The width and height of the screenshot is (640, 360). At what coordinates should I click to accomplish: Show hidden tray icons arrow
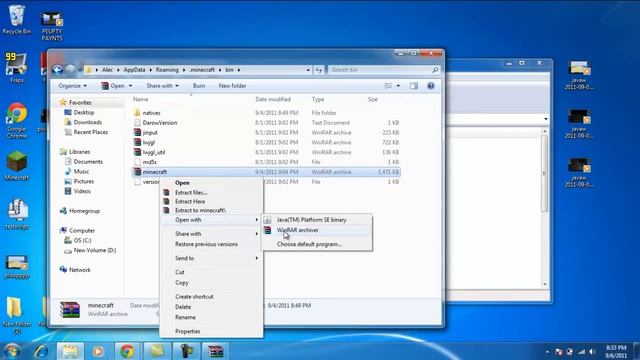pos(547,351)
